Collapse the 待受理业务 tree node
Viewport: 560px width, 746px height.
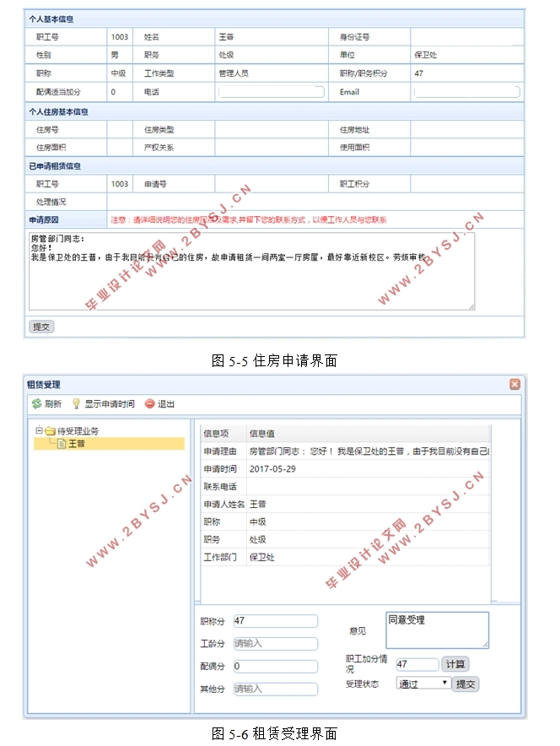[x=40, y=430]
